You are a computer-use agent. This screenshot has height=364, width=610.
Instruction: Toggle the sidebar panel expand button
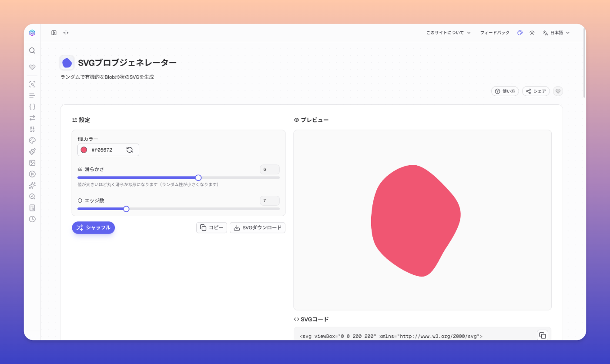54,33
